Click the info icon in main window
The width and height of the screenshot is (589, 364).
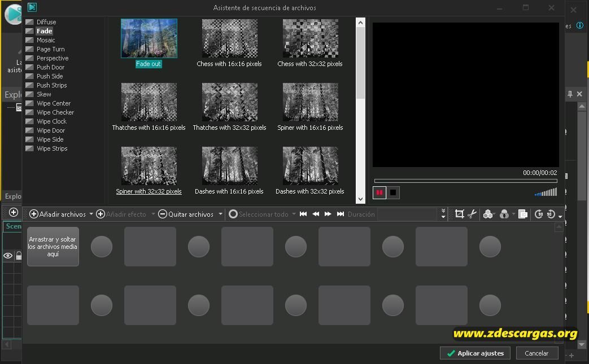(x=580, y=25)
